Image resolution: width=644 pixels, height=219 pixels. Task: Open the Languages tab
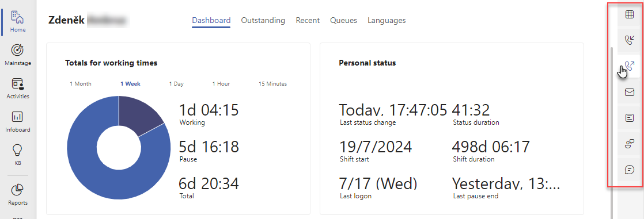(387, 20)
